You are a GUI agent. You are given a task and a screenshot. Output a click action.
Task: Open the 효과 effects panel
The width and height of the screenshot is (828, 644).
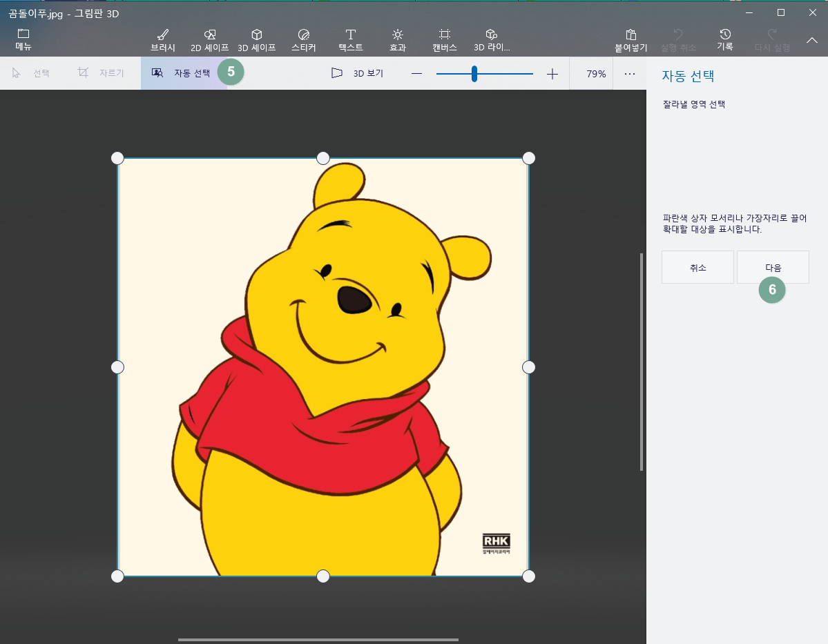[x=398, y=41]
